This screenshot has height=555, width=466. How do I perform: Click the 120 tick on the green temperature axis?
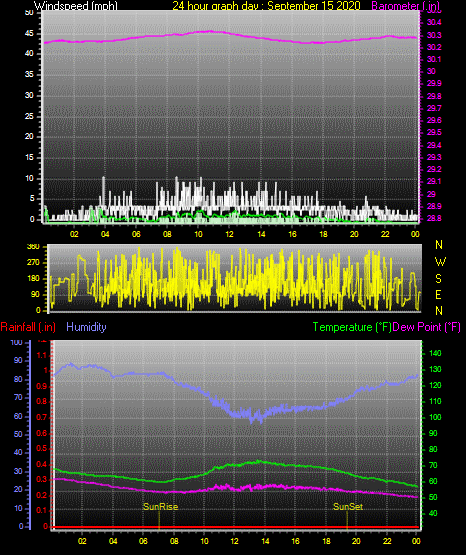coord(435,385)
